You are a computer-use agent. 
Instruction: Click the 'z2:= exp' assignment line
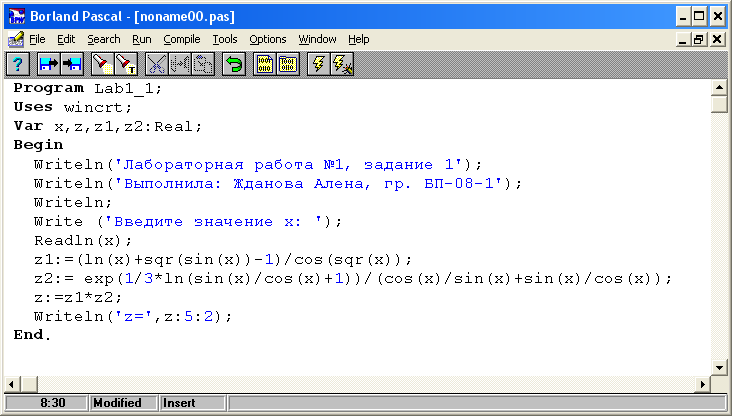pos(353,279)
